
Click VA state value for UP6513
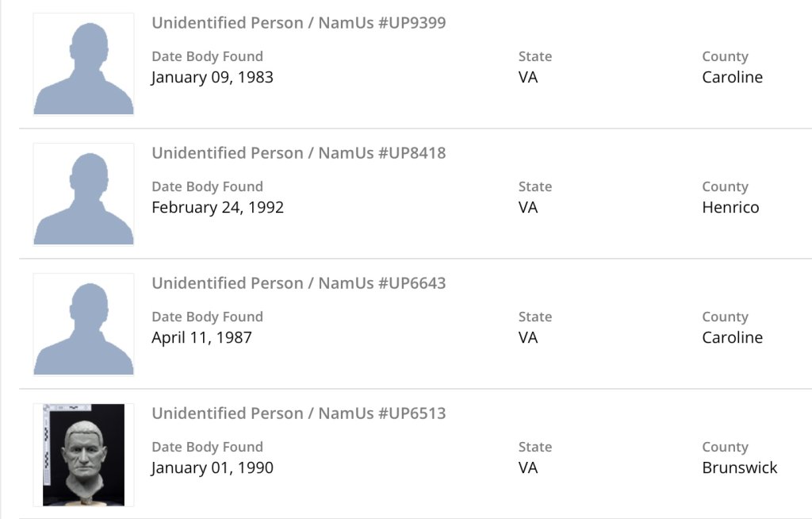click(528, 467)
